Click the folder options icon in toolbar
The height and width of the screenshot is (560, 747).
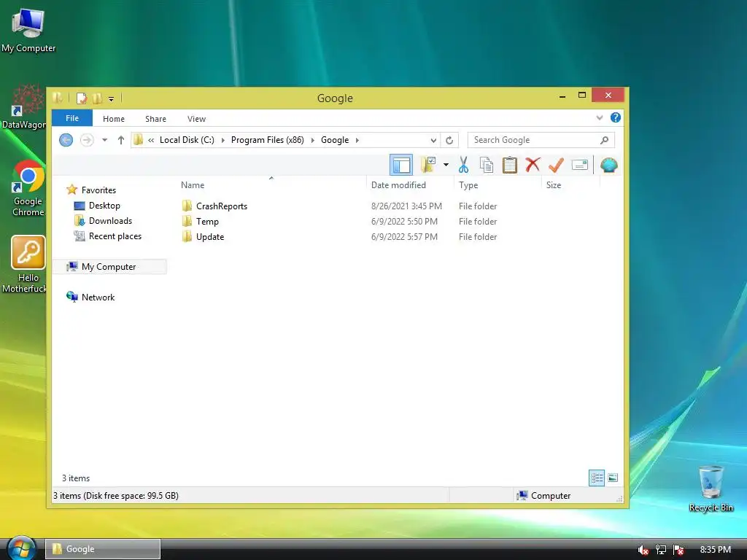pos(428,165)
